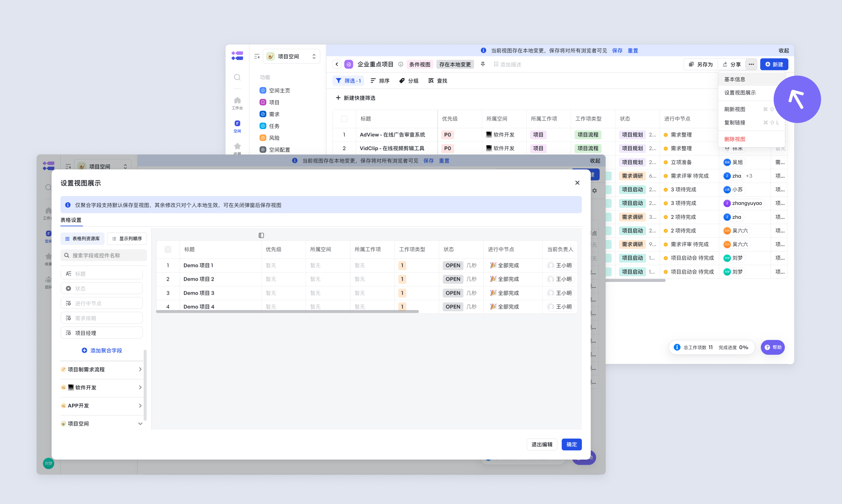Click 另存为 to save the view as new
The width and height of the screenshot is (842, 504).
[x=701, y=64]
